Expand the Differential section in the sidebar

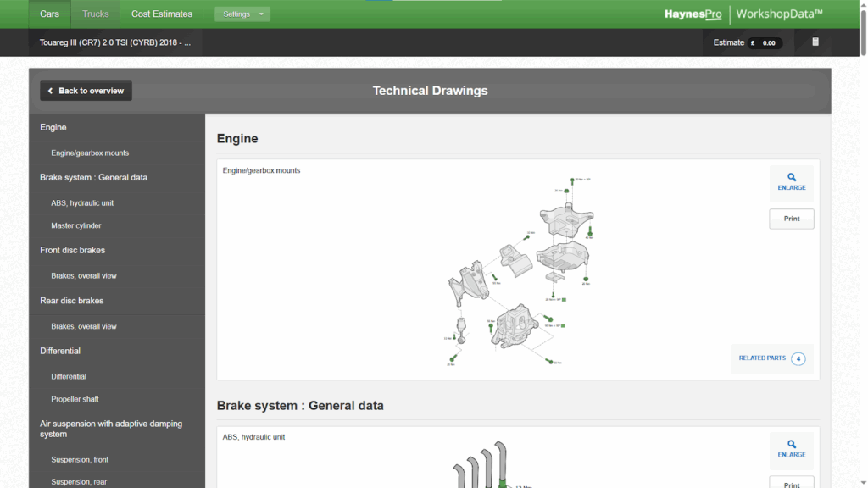coord(59,350)
